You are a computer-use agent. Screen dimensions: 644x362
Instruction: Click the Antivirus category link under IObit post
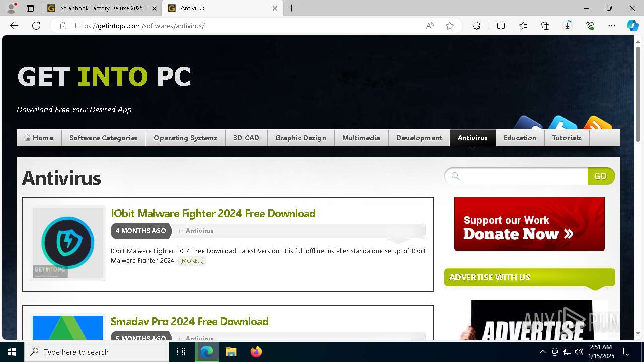coord(199,231)
